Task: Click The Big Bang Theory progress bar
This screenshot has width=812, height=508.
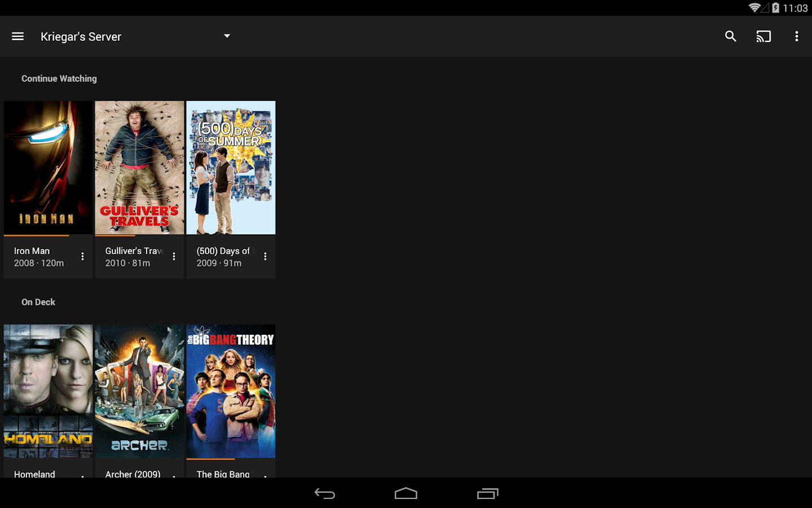Action: 210,459
